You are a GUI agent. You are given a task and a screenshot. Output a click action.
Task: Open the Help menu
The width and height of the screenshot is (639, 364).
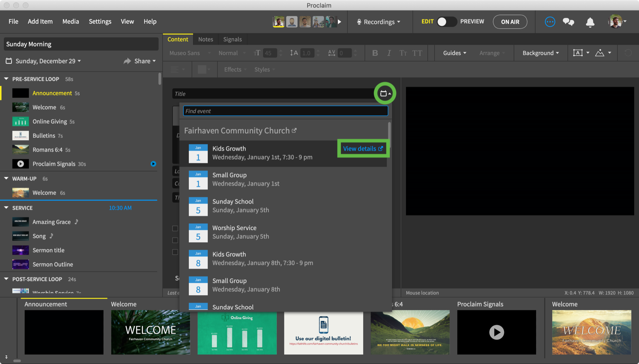click(x=150, y=21)
